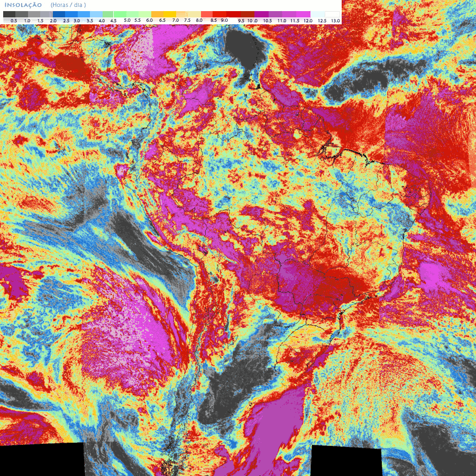Pick the orange legend swatch
This screenshot has height=476, width=476.
click(x=157, y=14)
